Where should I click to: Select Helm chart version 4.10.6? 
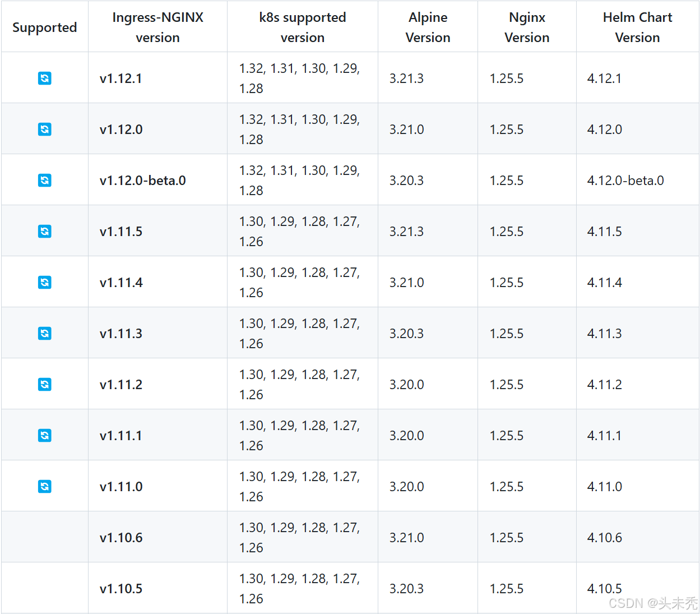[605, 538]
